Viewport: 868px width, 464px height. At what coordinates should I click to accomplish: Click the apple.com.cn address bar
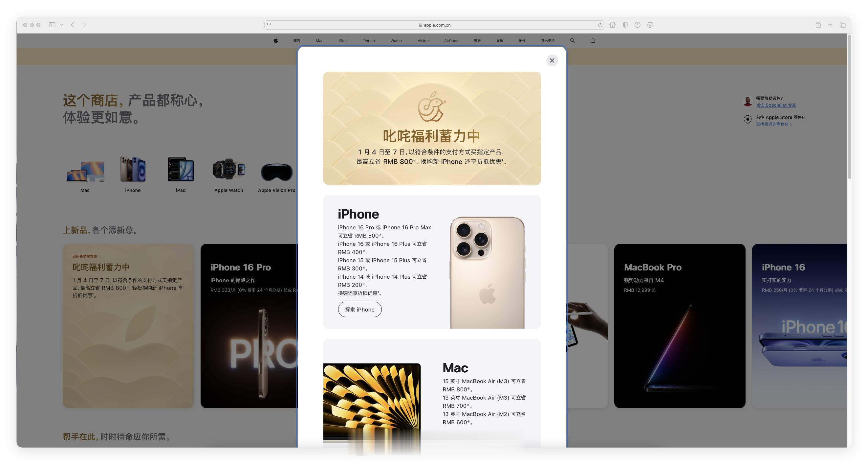434,25
